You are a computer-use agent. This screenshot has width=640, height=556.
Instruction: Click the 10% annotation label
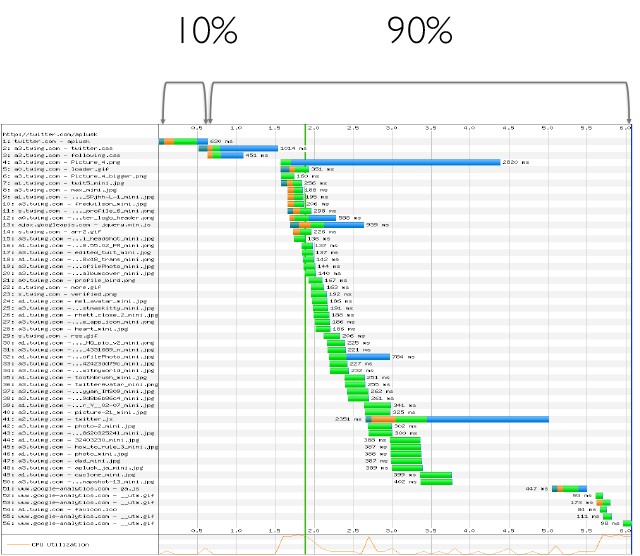coord(203,32)
